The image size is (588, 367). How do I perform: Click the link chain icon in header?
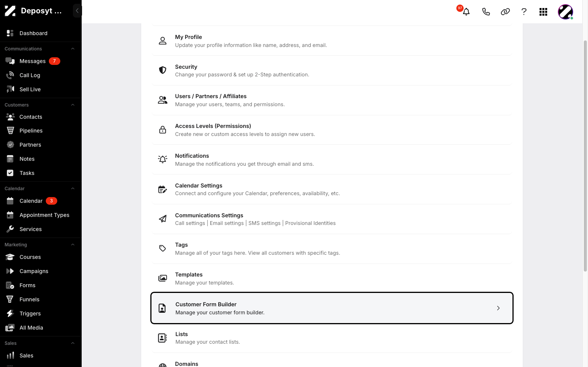point(505,11)
